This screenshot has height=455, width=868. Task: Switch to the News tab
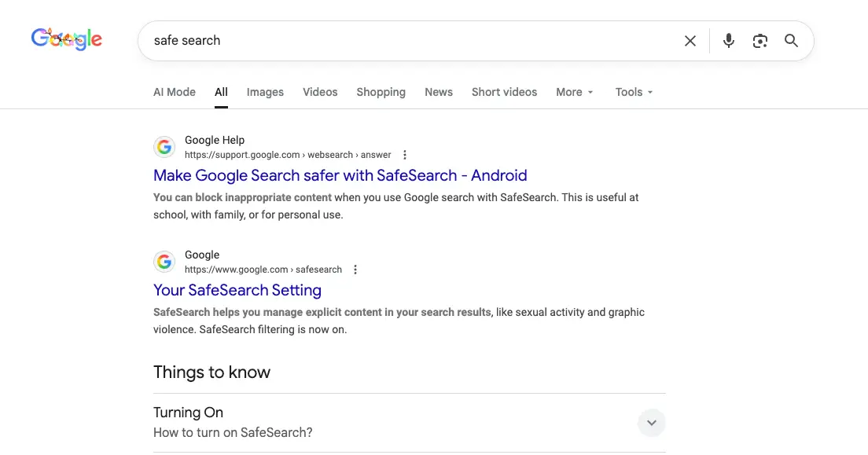[x=439, y=92]
